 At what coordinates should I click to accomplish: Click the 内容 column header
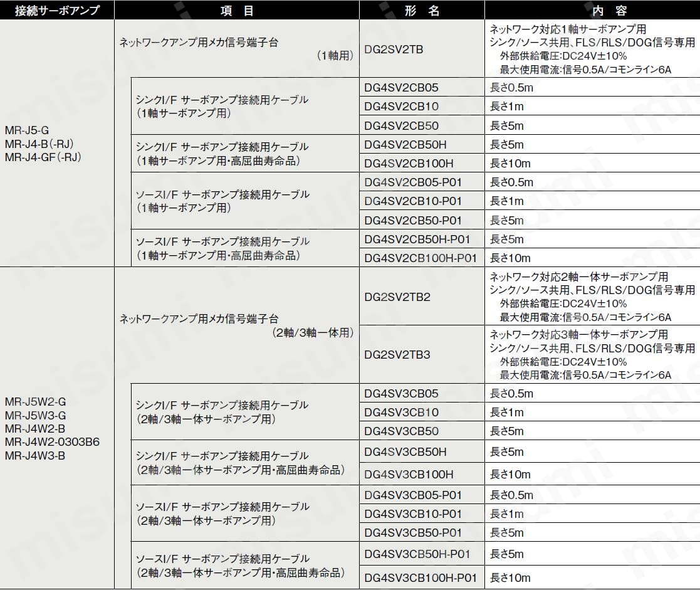tap(592, 10)
